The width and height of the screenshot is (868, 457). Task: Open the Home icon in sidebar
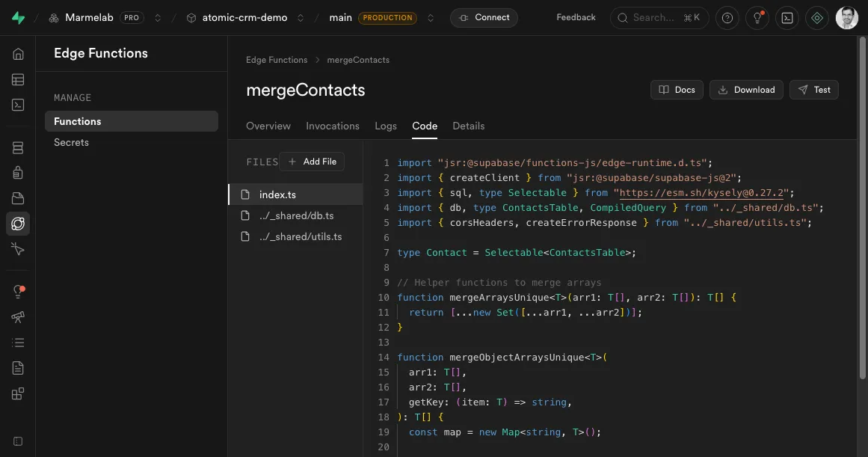coord(18,54)
